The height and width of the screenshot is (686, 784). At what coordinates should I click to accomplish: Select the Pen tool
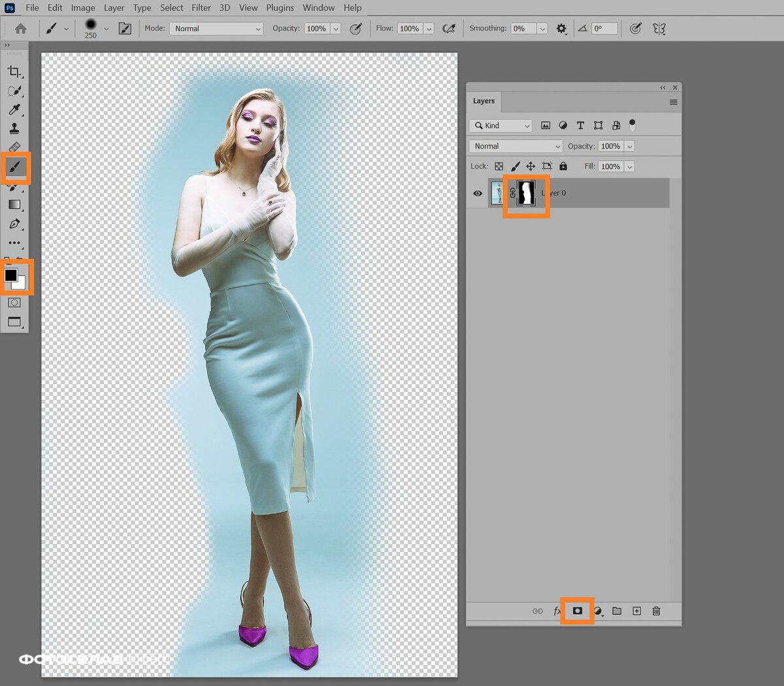[x=14, y=224]
